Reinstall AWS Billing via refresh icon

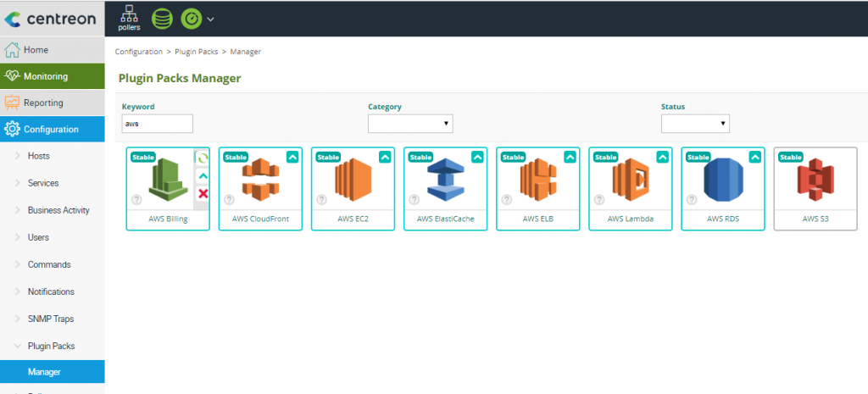[203, 158]
